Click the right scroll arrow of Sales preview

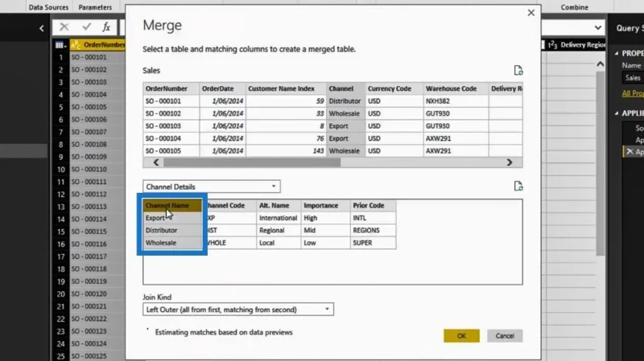coord(510,162)
